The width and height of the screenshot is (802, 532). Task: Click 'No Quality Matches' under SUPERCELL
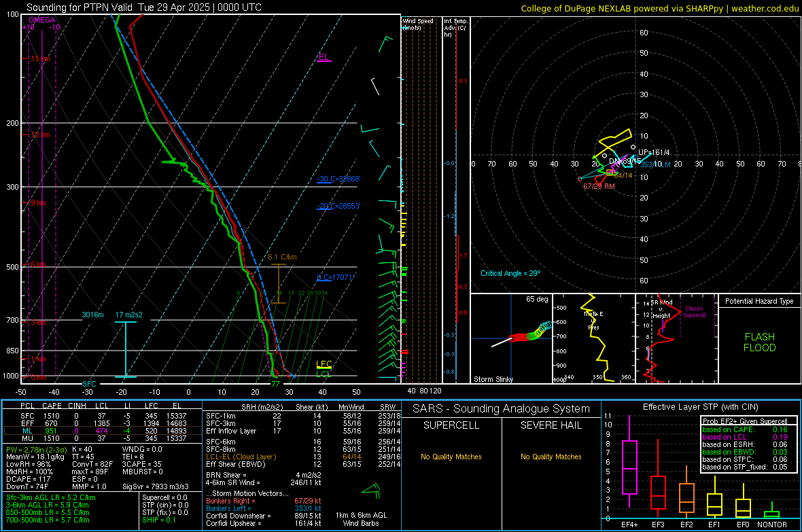pyautogui.click(x=451, y=457)
